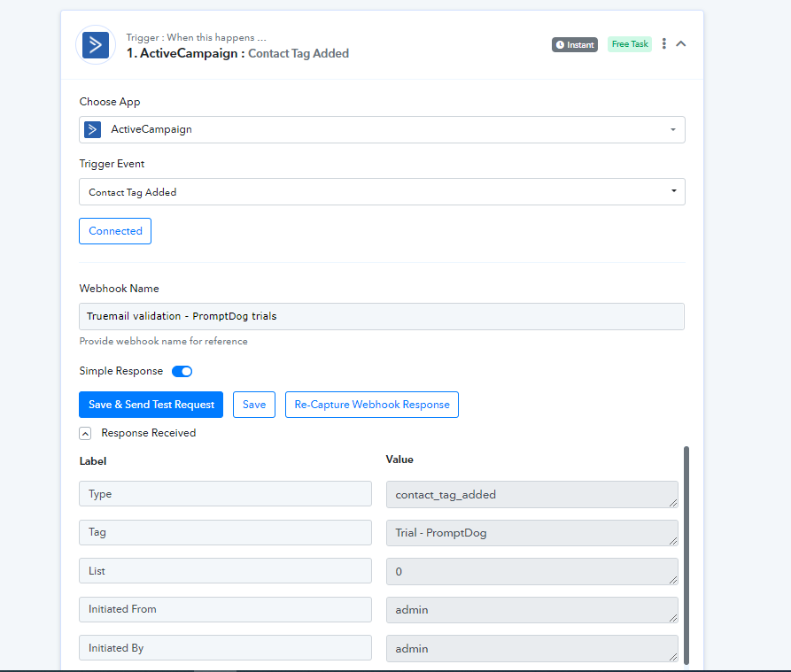Viewport: 791px width, 672px height.
Task: Click the 'Value' column heading
Action: coord(399,460)
